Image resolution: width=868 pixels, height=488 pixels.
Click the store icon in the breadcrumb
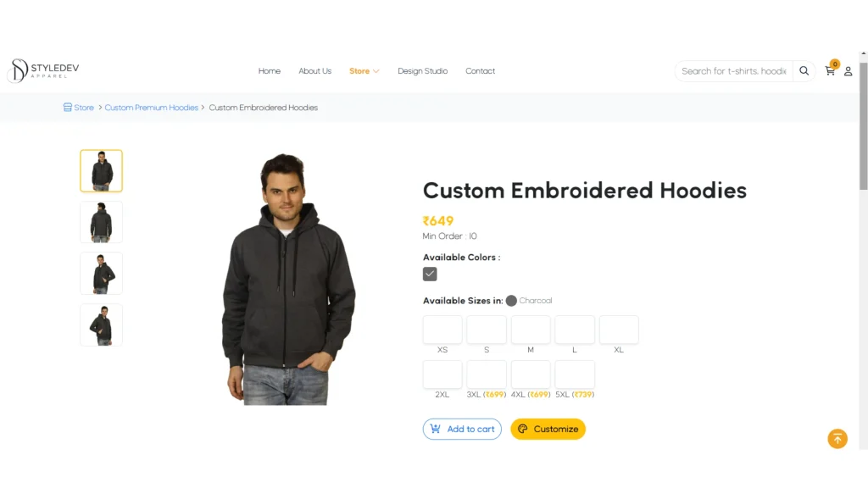(x=67, y=108)
